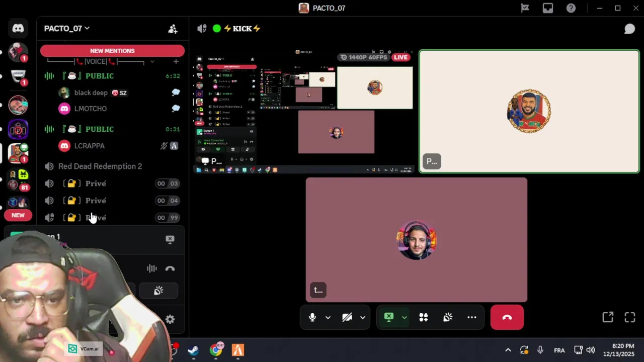The image size is (644, 362).
Task: Join the Privé channel with 00 03 limit
Action: pyautogui.click(x=112, y=184)
